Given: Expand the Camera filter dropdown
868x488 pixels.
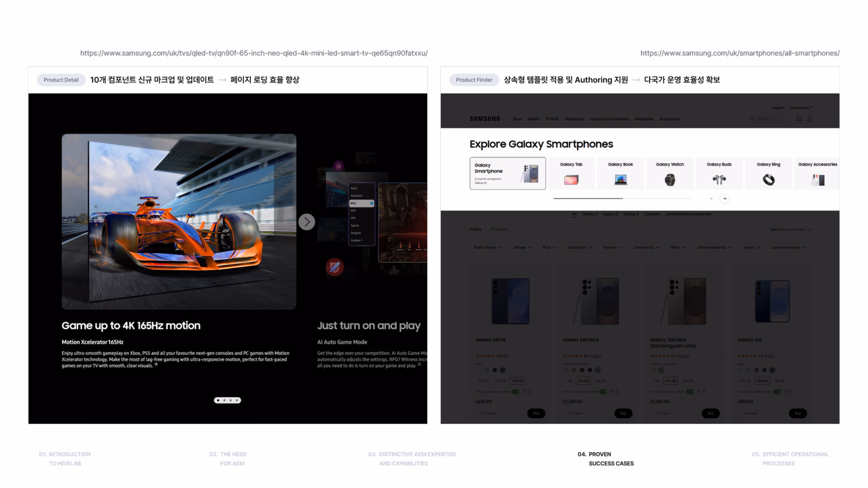Looking at the screenshot, I should pos(752,247).
